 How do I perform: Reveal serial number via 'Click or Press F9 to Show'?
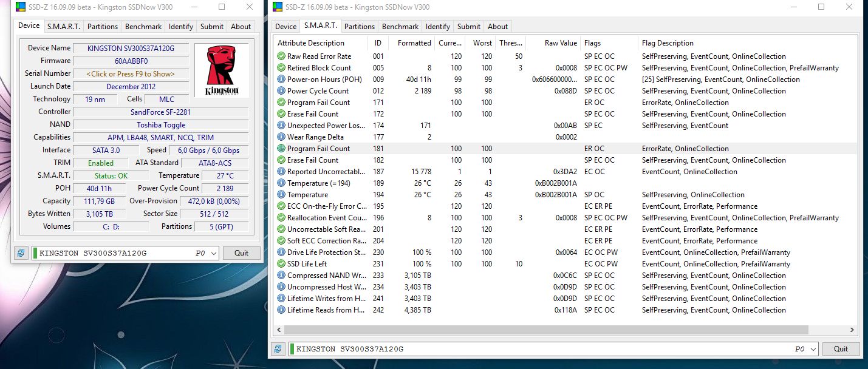131,73
